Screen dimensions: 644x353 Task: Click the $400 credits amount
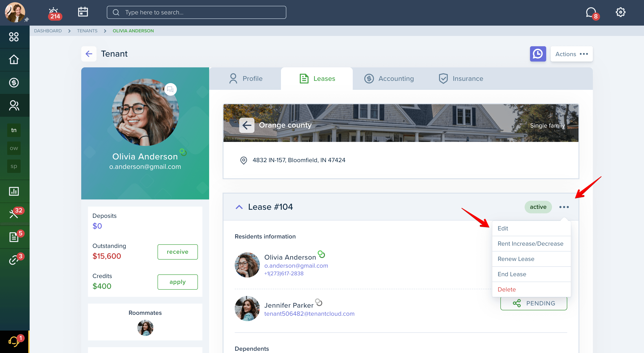[102, 286]
